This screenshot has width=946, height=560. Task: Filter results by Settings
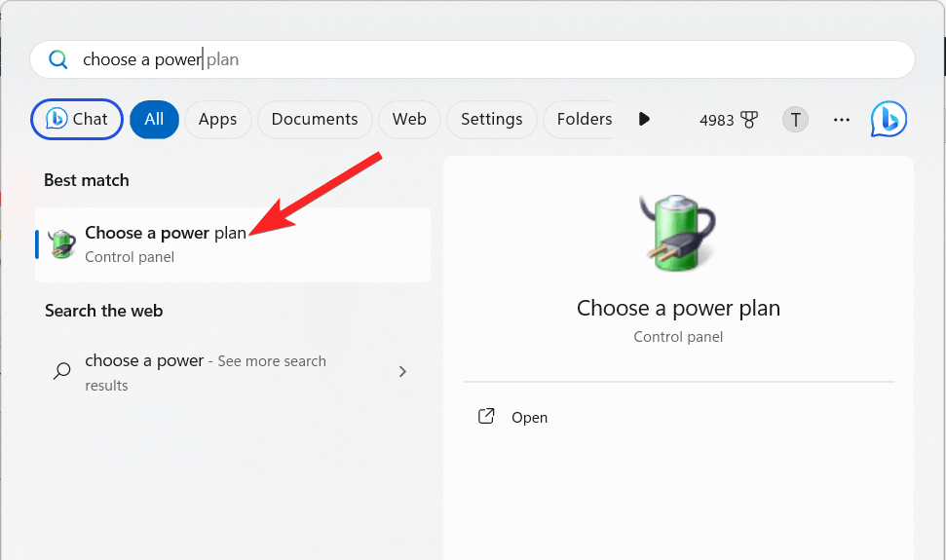click(491, 119)
